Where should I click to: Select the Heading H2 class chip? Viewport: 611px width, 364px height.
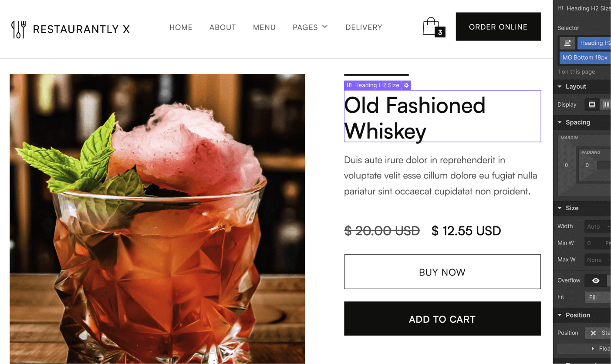click(x=594, y=43)
